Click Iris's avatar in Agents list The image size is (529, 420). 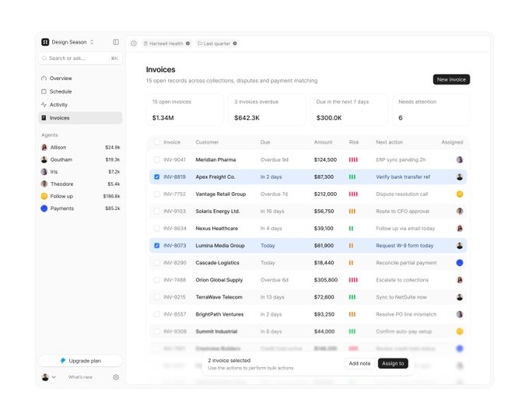coord(44,172)
